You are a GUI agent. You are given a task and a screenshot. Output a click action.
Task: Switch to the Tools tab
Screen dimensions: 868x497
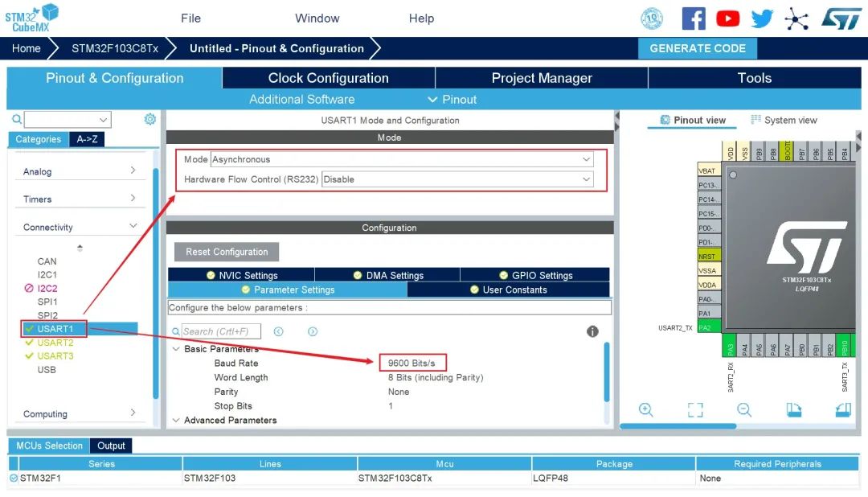point(755,78)
